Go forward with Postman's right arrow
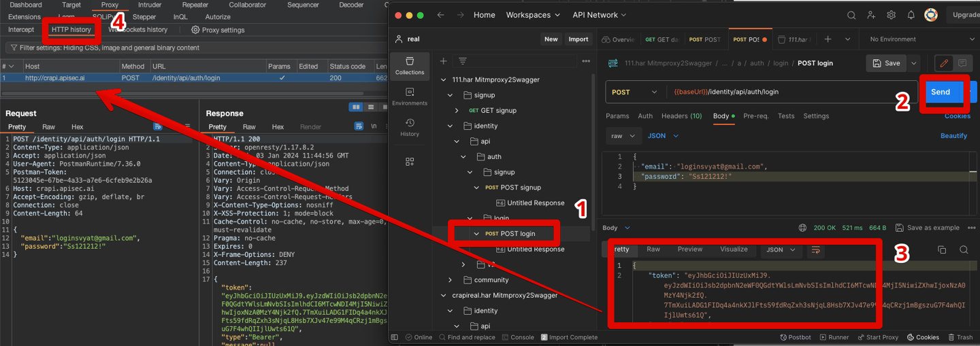The image size is (980, 346). coord(461,15)
